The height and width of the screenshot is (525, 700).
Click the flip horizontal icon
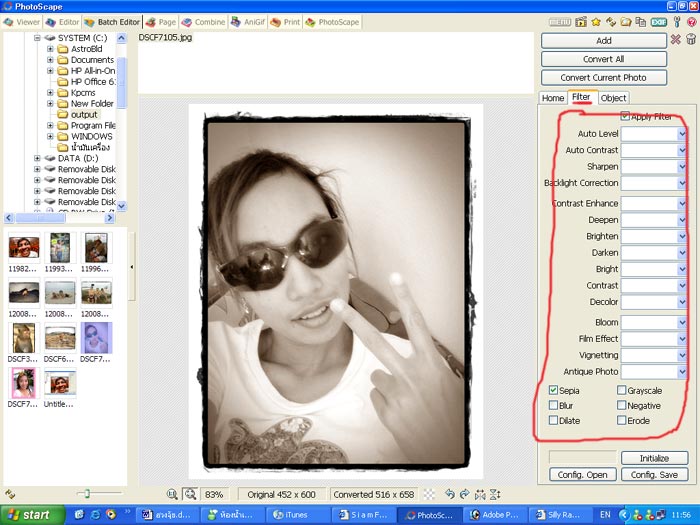tap(480, 494)
